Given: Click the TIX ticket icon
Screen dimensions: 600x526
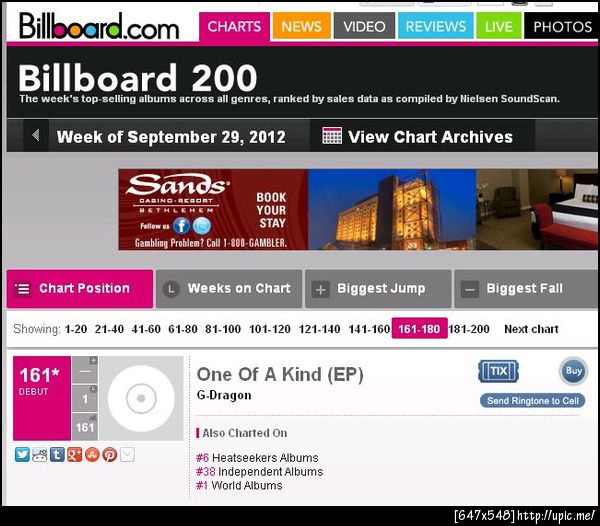Looking at the screenshot, I should 499,371.
